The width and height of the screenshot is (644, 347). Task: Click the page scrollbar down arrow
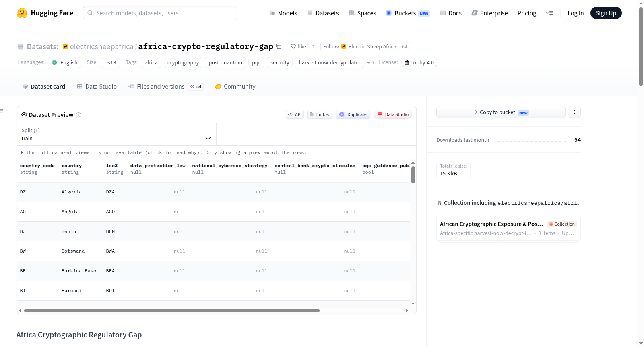pyautogui.click(x=641, y=343)
